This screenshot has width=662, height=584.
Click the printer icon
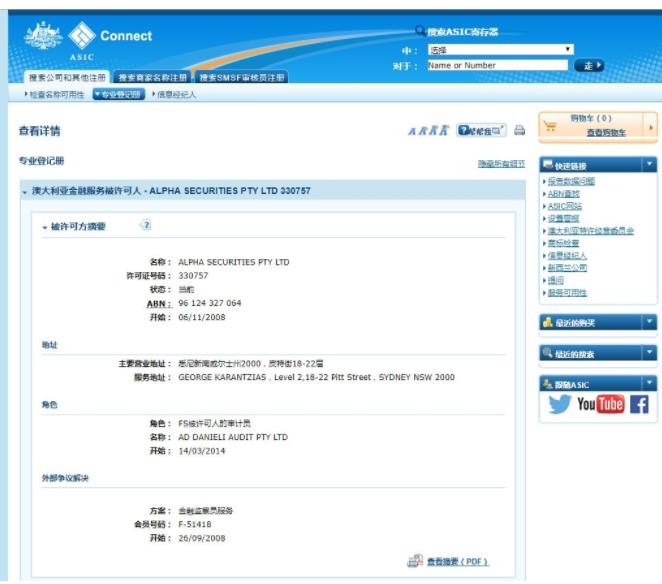click(519, 131)
